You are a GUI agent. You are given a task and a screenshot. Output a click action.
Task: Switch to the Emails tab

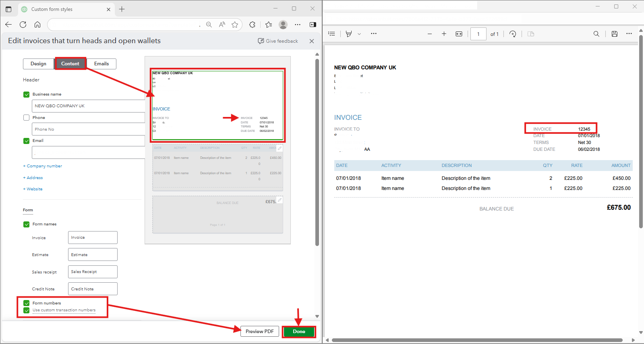[x=101, y=64]
